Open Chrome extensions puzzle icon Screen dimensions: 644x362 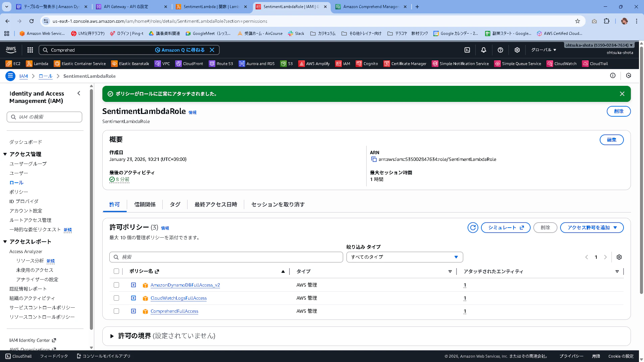tap(606, 21)
